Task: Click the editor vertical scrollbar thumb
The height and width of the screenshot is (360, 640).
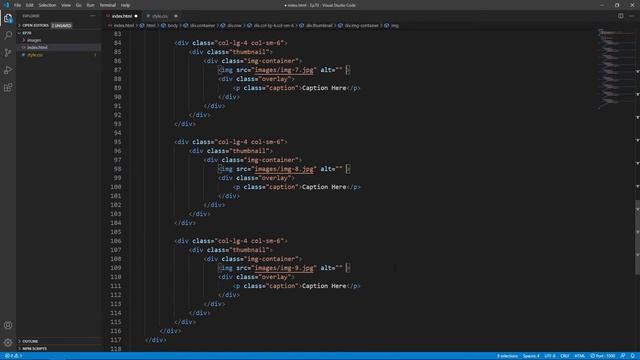Action: coord(637,237)
